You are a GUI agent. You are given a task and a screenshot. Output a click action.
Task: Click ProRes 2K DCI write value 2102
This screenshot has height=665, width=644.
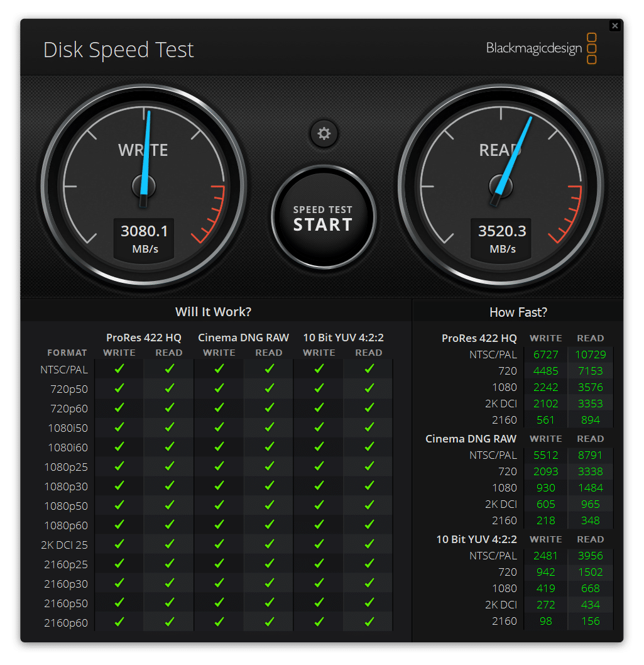point(545,404)
